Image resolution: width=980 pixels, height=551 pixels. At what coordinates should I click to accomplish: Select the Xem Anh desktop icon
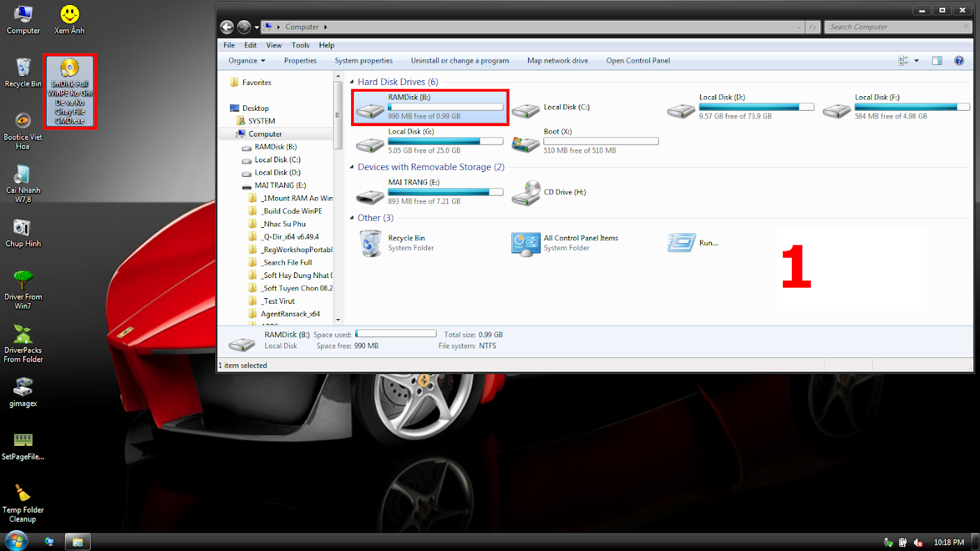point(69,20)
